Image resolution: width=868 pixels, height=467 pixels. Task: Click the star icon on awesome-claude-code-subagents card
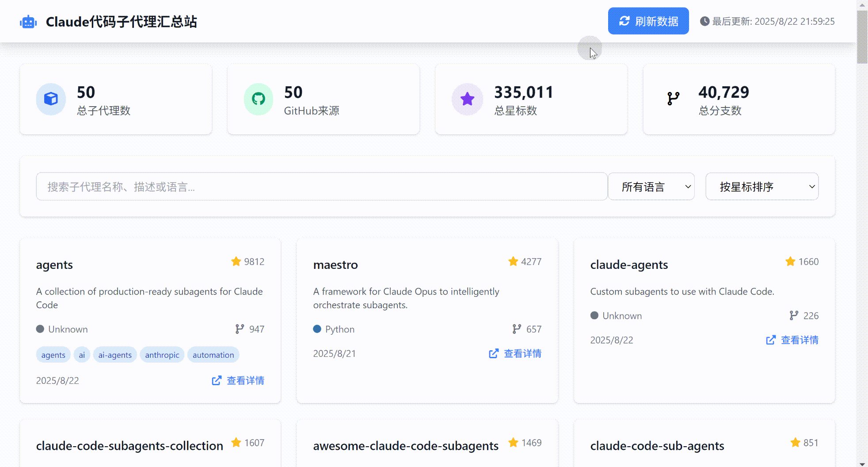tap(513, 443)
